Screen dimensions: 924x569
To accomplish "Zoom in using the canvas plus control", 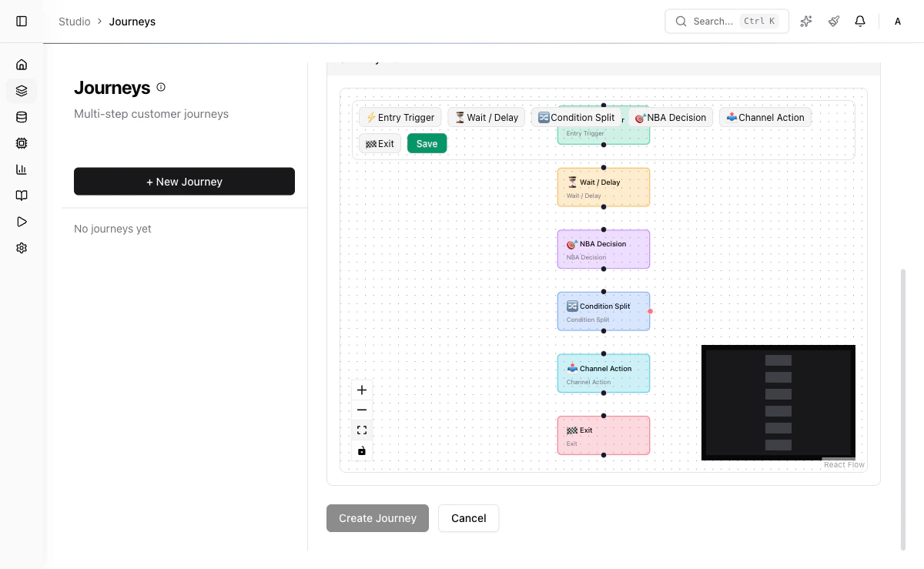I will [x=362, y=390].
